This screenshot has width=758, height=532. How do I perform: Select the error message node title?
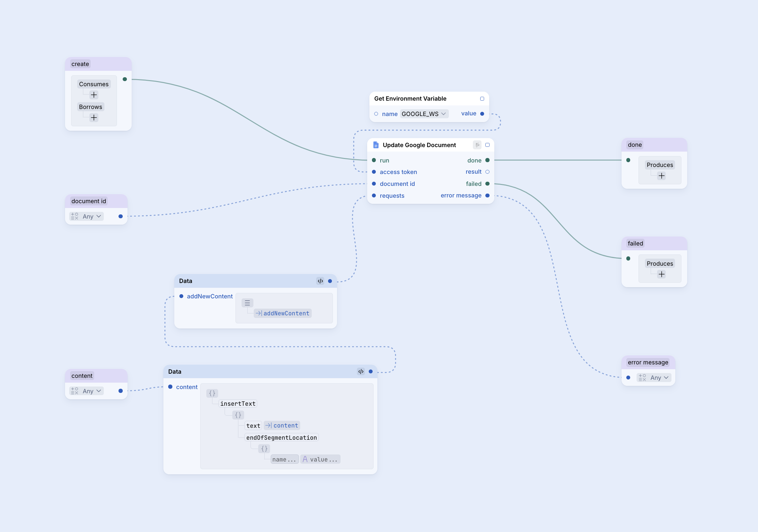click(648, 362)
